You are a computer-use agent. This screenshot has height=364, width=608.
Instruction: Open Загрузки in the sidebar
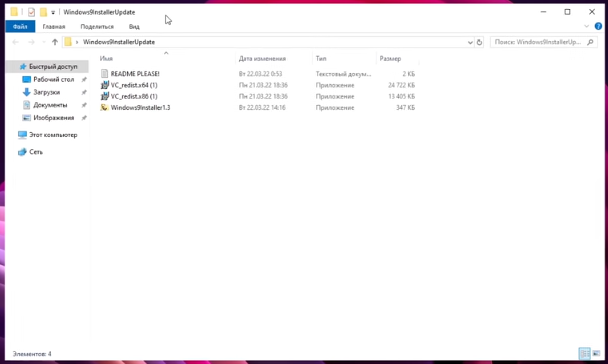pos(47,92)
